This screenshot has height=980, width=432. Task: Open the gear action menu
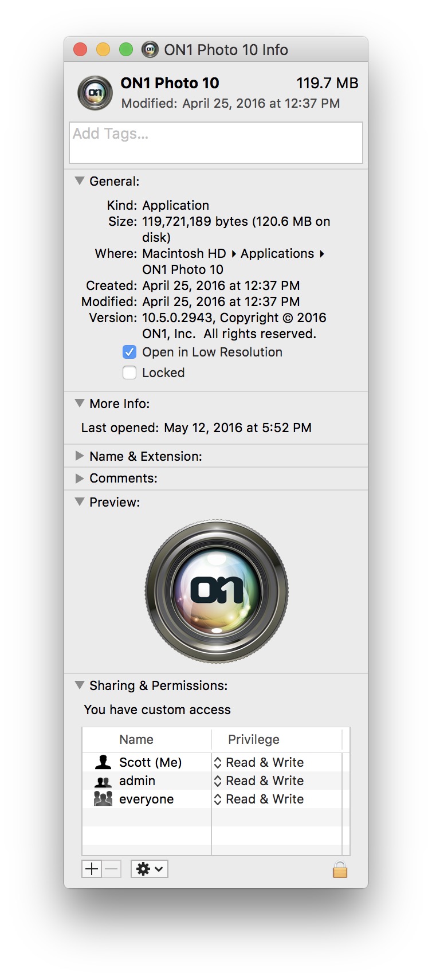150,869
